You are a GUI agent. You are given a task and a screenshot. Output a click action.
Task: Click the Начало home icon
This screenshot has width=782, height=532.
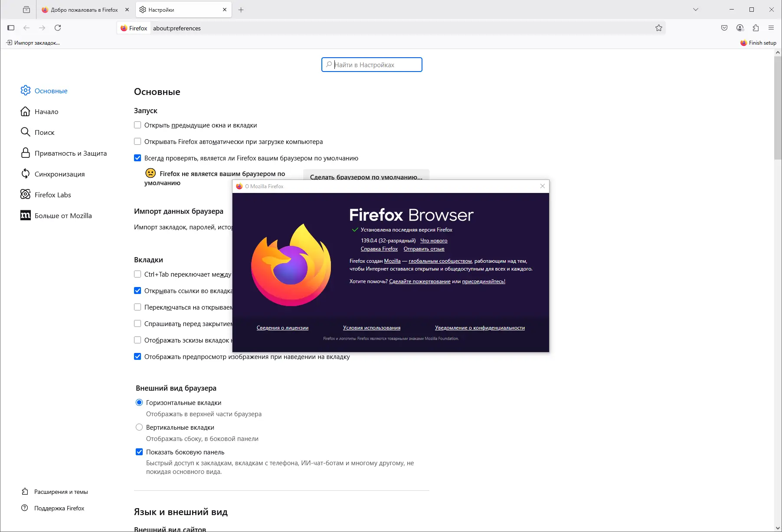[26, 111]
